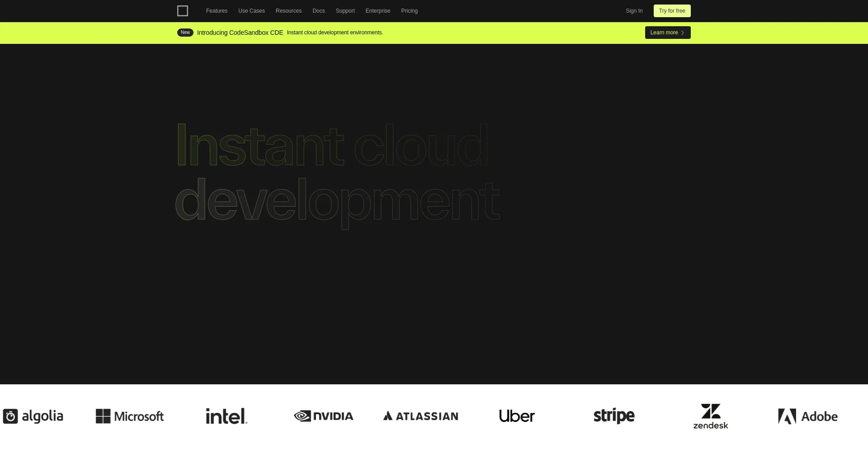Click the CodeSandbox logo

(183, 10)
